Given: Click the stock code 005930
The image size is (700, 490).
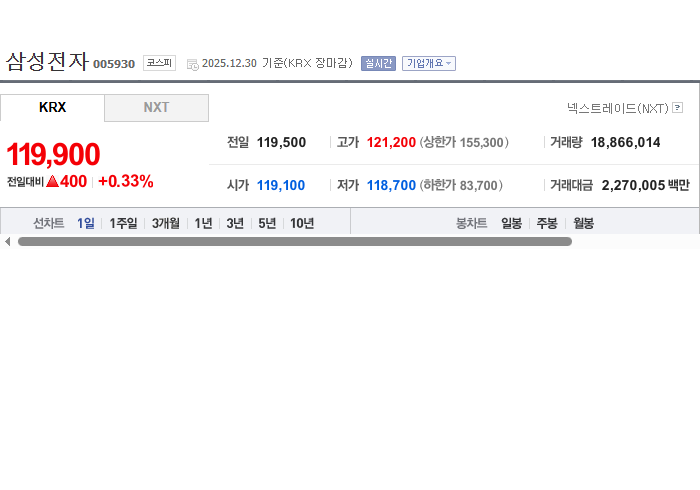Looking at the screenshot, I should coord(114,64).
